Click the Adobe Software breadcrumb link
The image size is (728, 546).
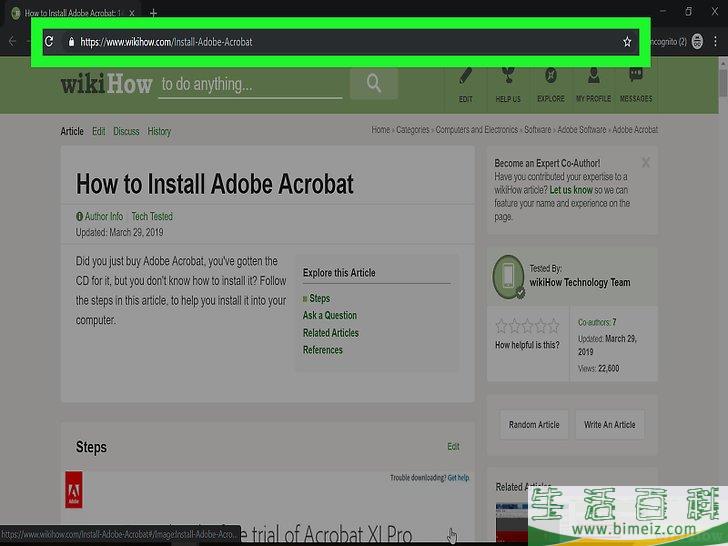(x=582, y=130)
